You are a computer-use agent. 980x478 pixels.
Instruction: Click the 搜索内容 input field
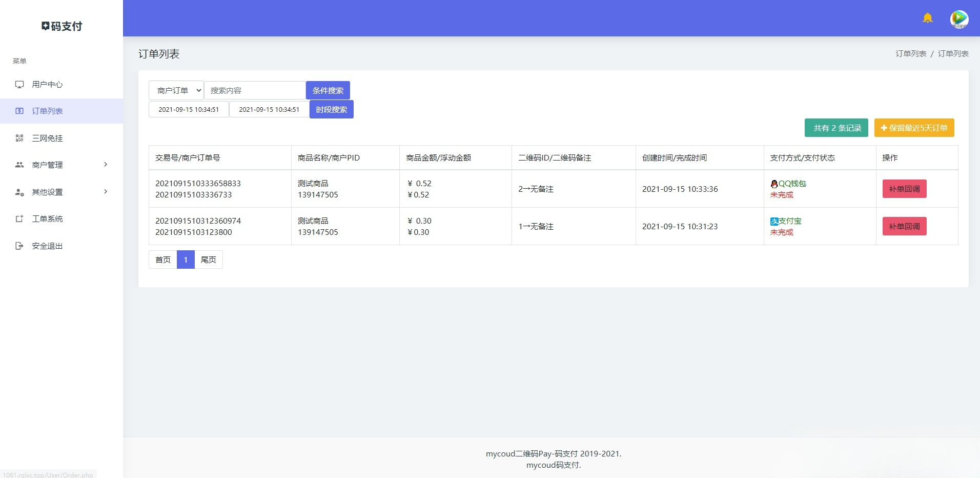click(255, 90)
